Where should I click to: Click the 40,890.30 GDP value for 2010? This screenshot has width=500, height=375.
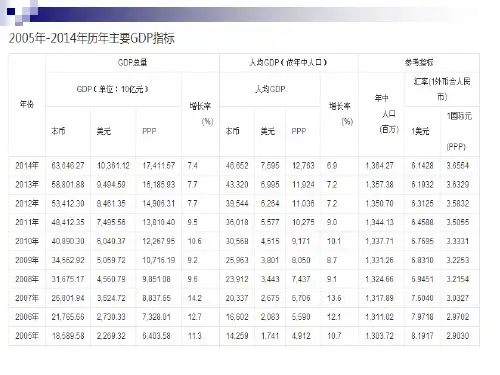[68, 241]
